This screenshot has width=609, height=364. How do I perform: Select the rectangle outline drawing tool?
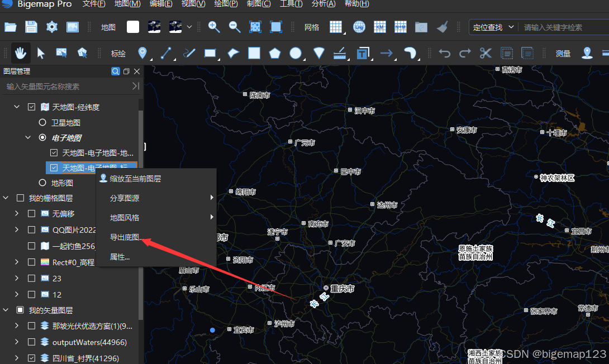[210, 53]
